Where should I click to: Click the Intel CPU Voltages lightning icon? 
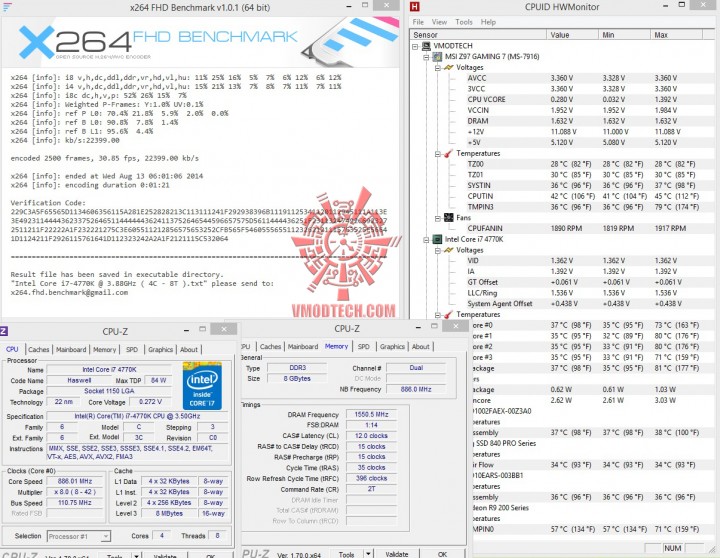pos(449,250)
